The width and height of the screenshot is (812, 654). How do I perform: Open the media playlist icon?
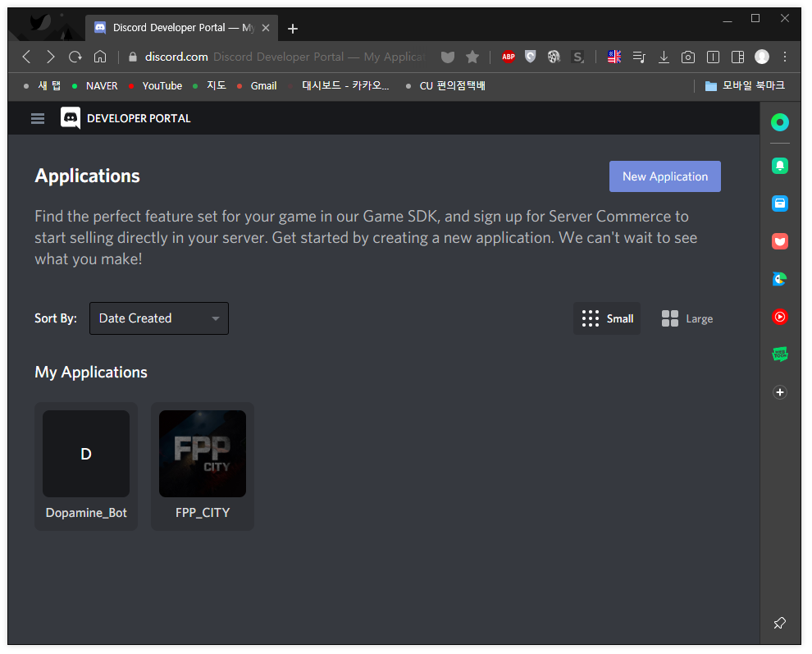(639, 57)
